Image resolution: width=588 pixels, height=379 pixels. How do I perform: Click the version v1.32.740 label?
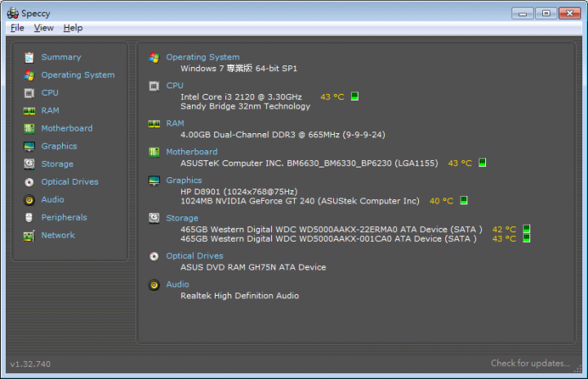(x=30, y=364)
